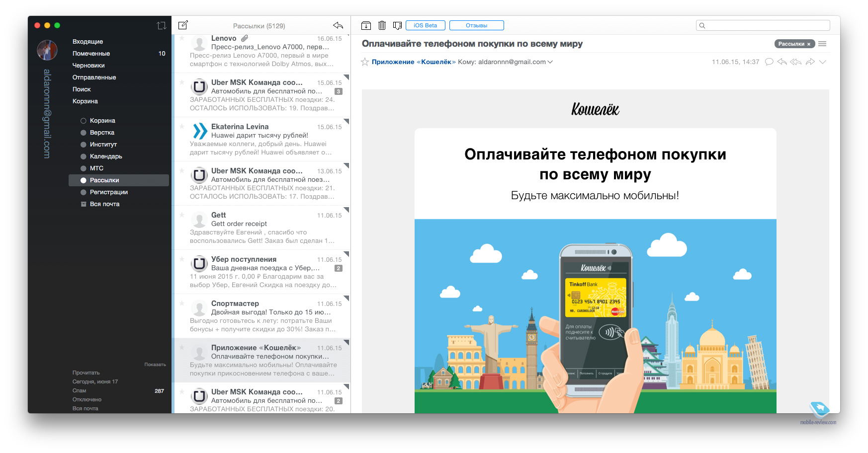Click the thread count badge 3 on Uber message
The height and width of the screenshot is (453, 868).
tap(338, 91)
